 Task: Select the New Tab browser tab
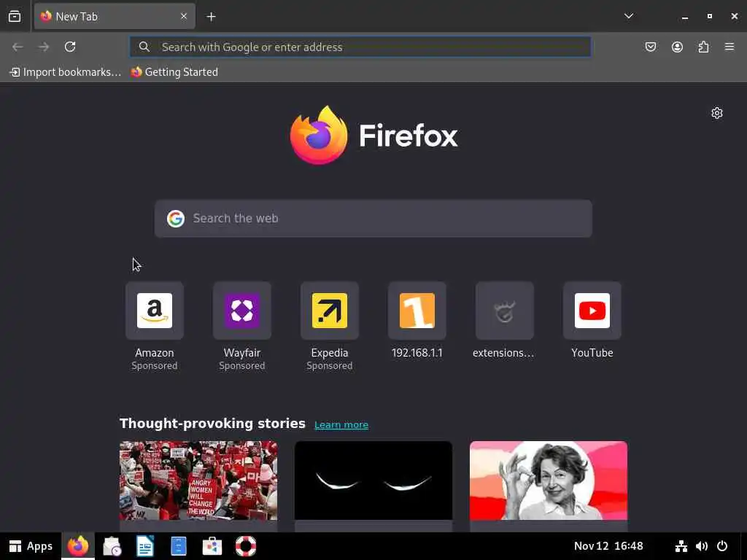click(x=115, y=16)
